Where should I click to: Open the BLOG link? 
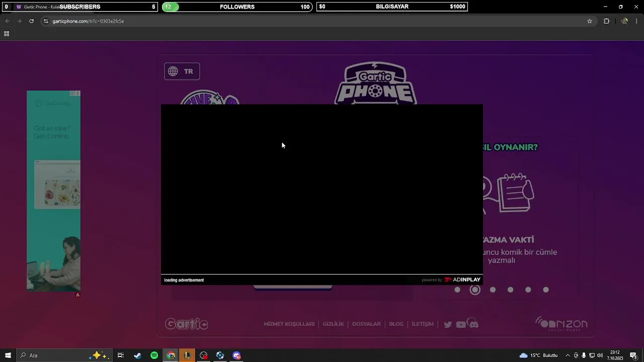coord(396,324)
